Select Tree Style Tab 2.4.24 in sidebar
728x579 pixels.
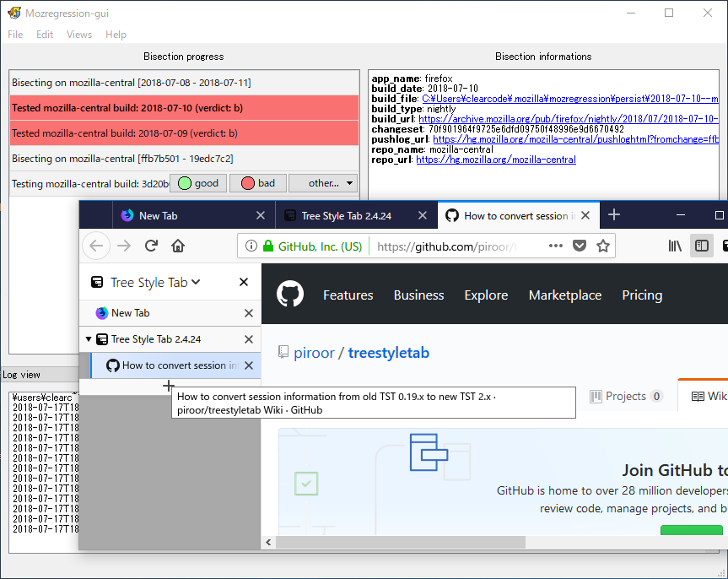click(170, 339)
